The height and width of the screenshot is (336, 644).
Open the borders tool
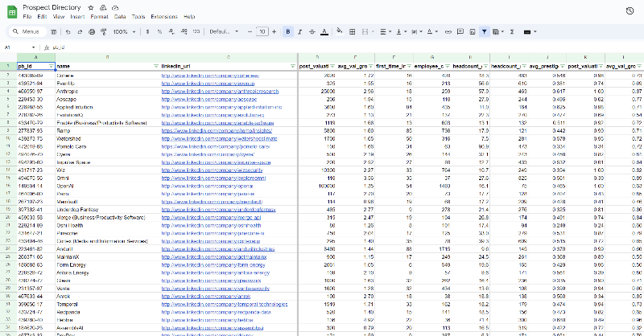click(x=353, y=31)
